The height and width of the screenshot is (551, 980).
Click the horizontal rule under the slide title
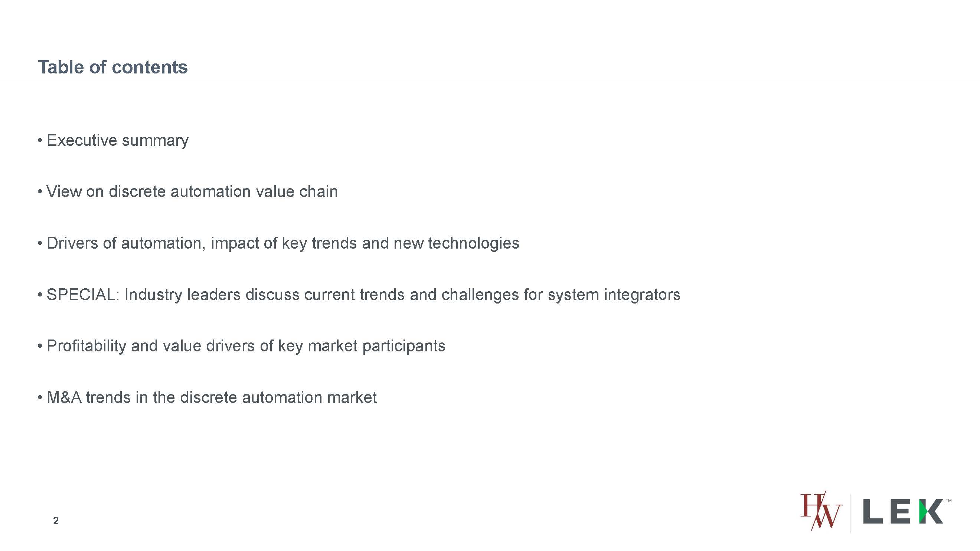coord(490,83)
